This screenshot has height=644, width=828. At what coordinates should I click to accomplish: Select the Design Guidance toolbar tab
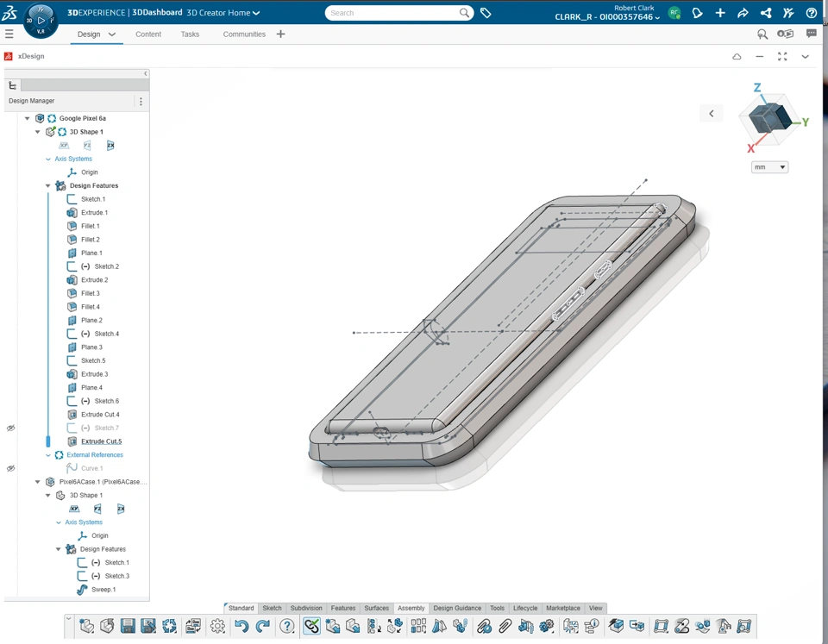tap(457, 608)
